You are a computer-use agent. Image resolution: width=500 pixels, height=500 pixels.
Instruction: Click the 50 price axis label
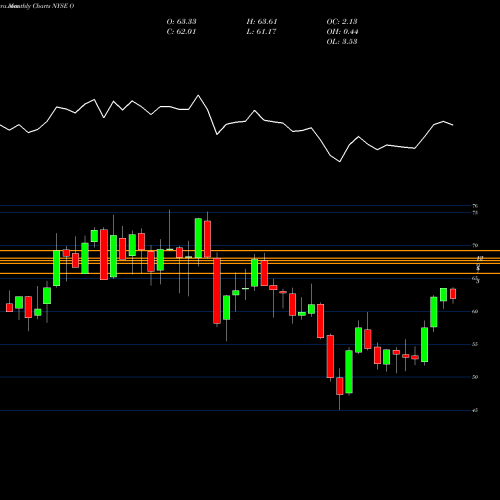coord(475,377)
